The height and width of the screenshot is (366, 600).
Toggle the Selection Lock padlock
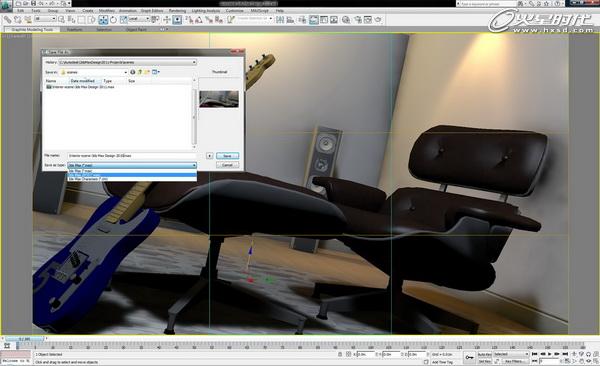tap(340, 355)
